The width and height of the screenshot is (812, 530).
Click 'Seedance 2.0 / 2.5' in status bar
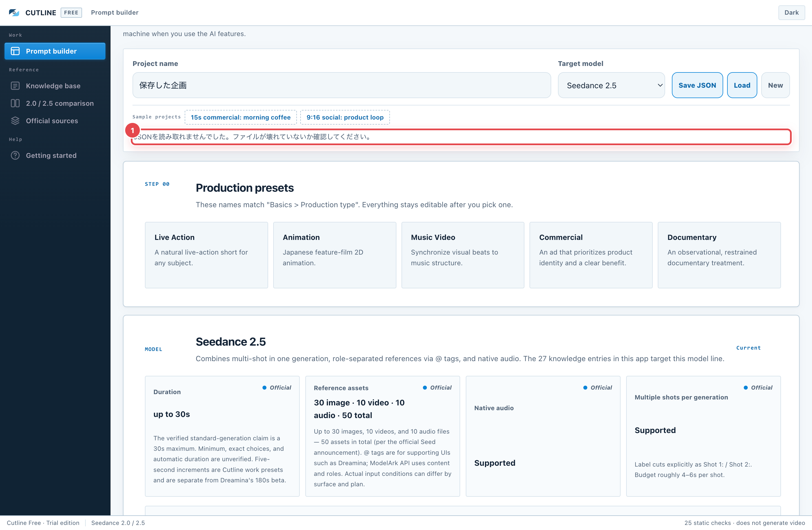[x=118, y=523]
